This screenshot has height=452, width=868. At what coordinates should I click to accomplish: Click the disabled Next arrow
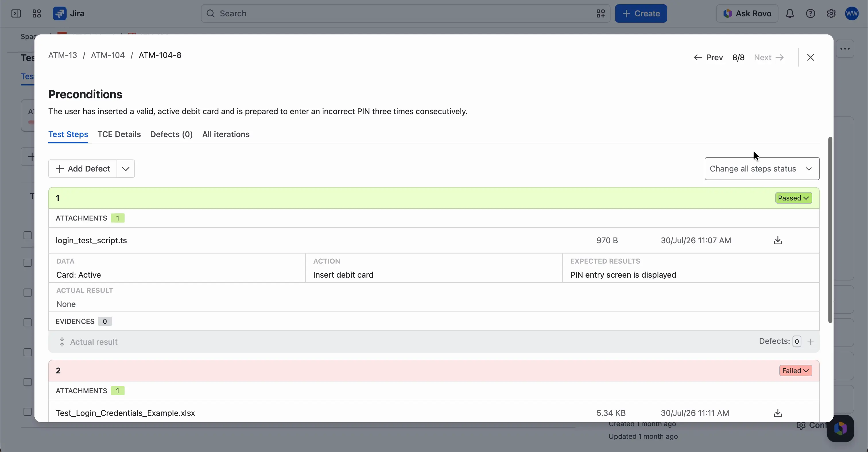pyautogui.click(x=769, y=57)
